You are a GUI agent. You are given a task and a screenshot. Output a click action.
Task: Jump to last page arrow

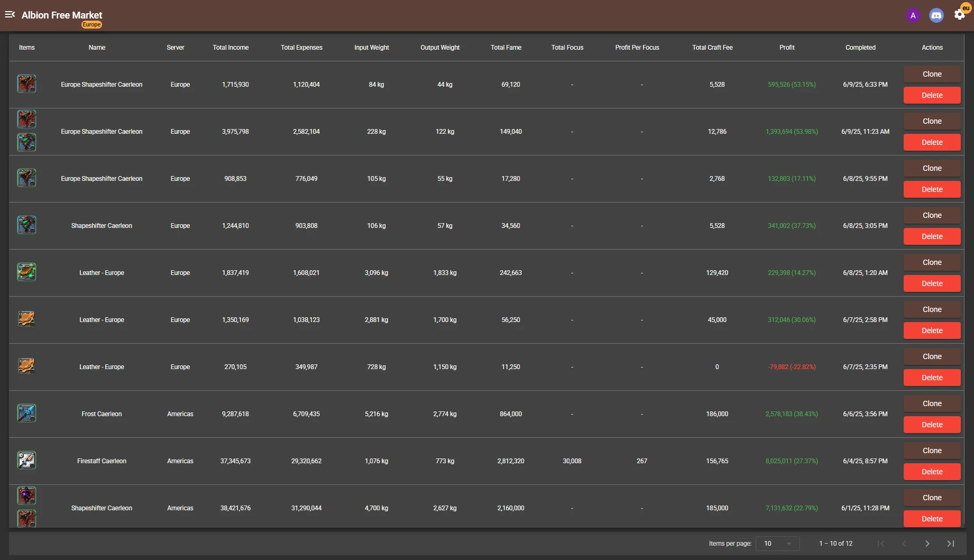click(x=950, y=544)
